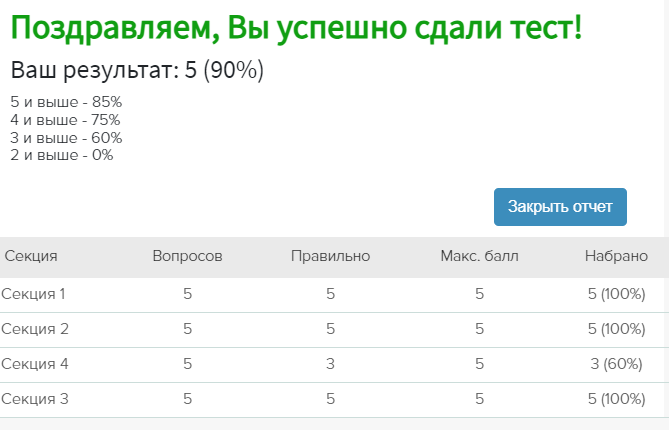This screenshot has width=669, height=430.
Task: Click the '3 (60%)' score in Секция 4
Action: click(x=616, y=364)
